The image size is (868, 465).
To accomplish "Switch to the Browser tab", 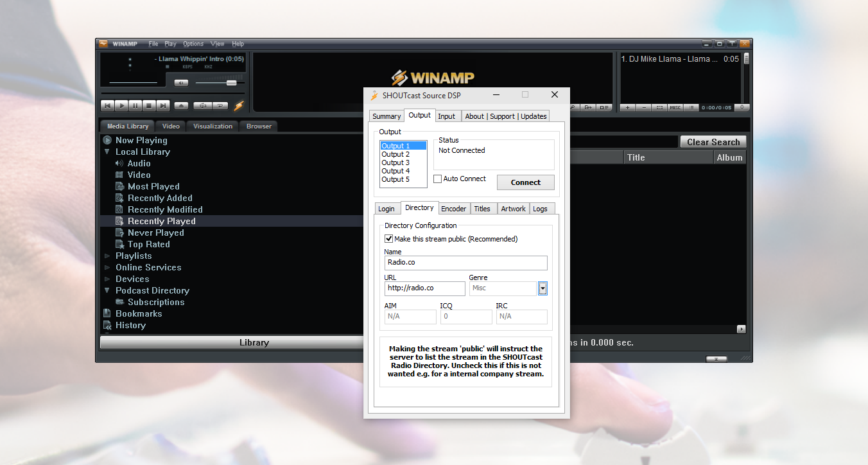I will (x=259, y=126).
